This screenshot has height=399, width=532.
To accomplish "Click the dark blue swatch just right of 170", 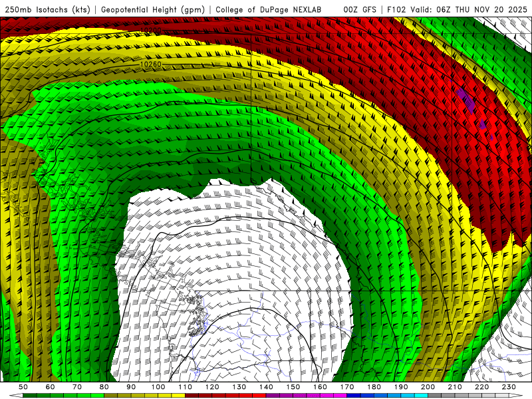I will coord(354,396).
